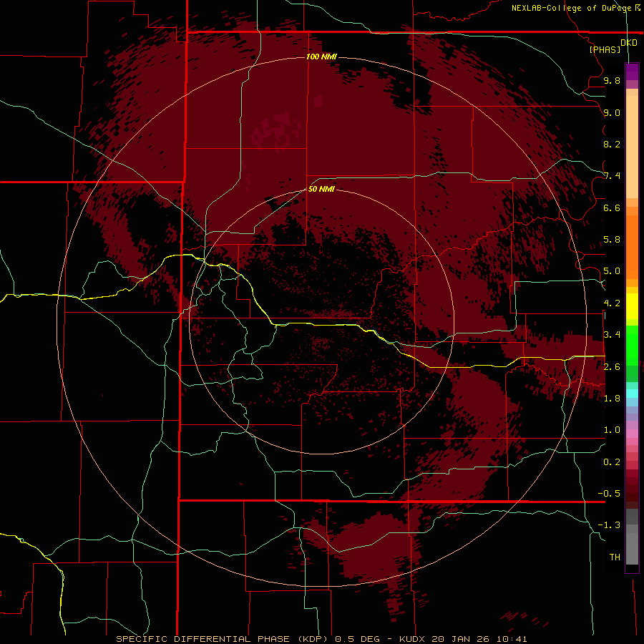Screen dimensions: 644x644
Task: Click the 5.8 scale value
Action: 612,240
